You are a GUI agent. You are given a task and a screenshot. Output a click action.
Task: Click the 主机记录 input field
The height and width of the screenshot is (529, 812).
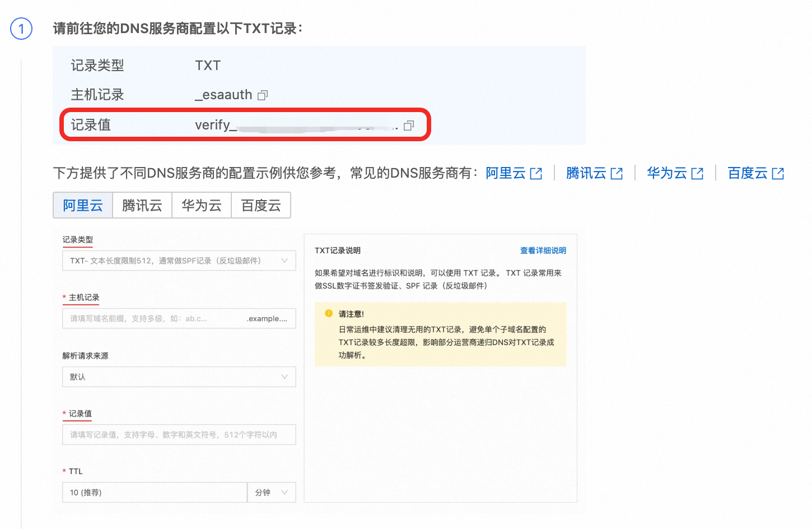179,318
